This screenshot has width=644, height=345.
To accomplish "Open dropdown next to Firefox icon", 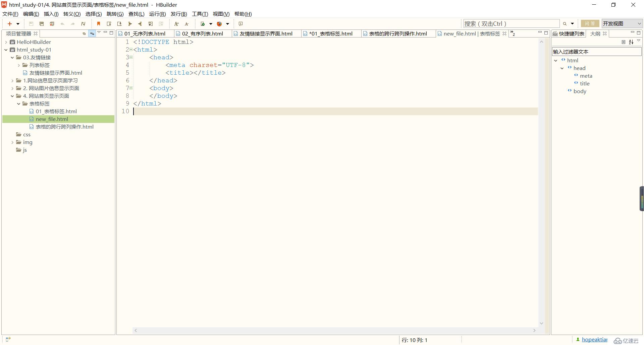I will [227, 24].
